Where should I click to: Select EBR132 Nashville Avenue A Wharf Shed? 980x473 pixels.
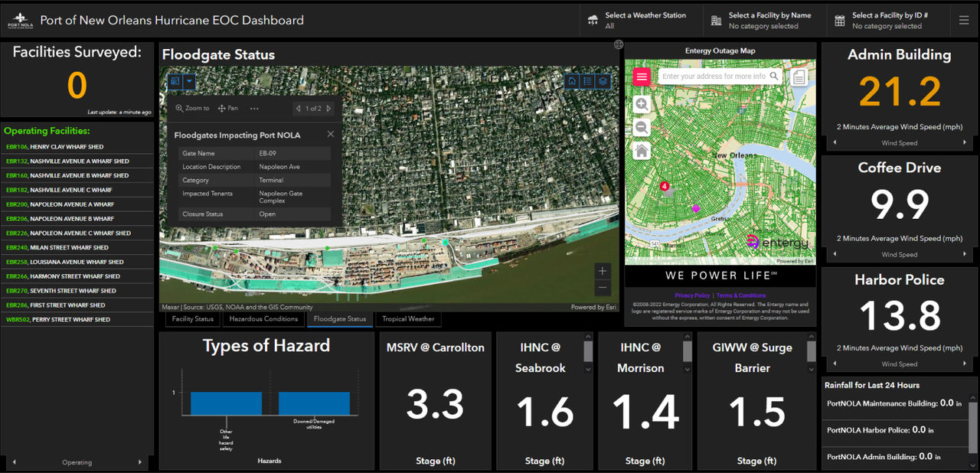click(77, 161)
